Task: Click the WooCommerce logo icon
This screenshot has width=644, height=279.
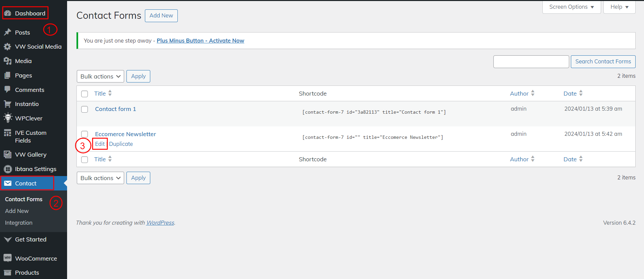Action: point(8,258)
